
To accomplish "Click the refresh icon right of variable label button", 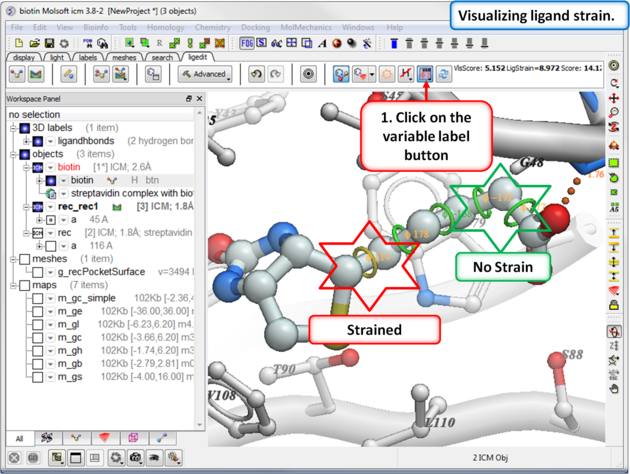I will [443, 74].
